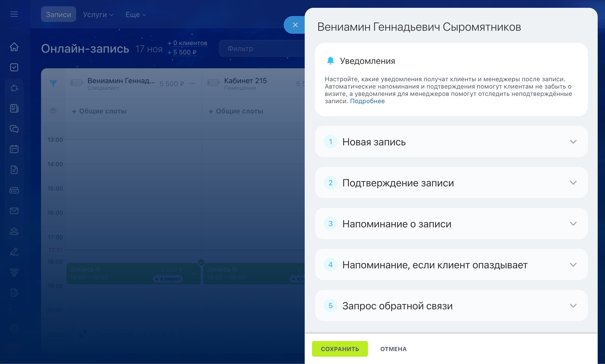This screenshot has width=605, height=364.
Task: Toggle the Кабинет 215 battery switch
Action: (x=213, y=83)
